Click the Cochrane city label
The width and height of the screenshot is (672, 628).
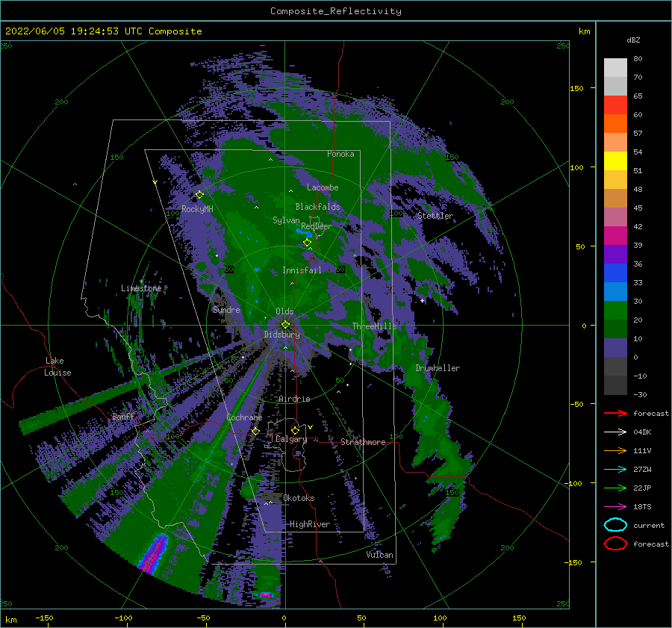pyautogui.click(x=244, y=417)
